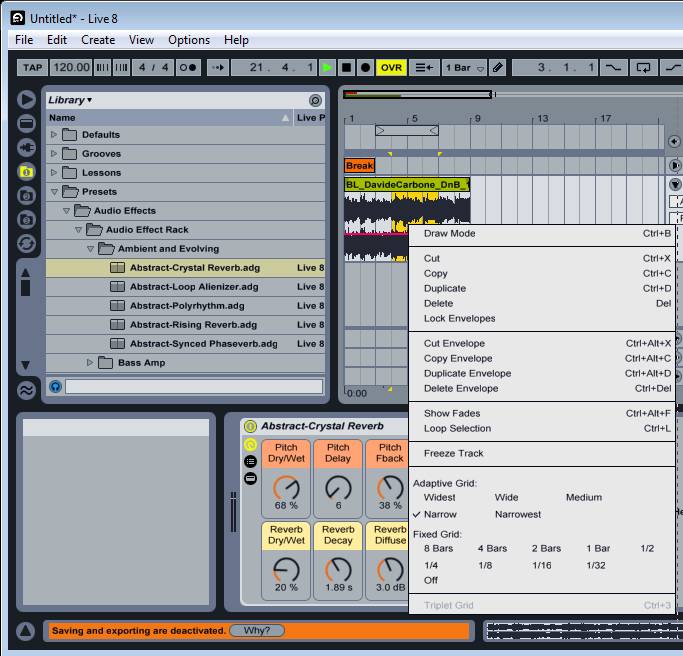
Task: Collapse the Audio Effect Rack folder
Action: click(78, 230)
